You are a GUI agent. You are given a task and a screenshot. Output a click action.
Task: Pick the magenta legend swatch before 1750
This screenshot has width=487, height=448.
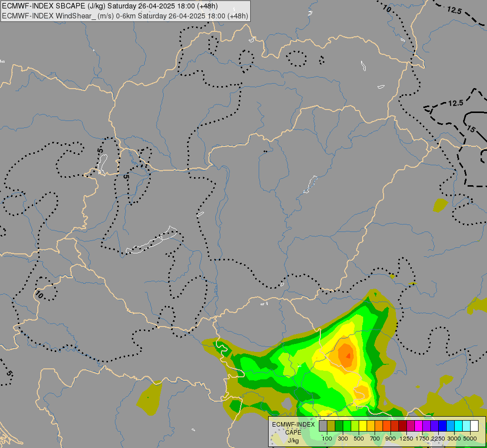(x=419, y=426)
